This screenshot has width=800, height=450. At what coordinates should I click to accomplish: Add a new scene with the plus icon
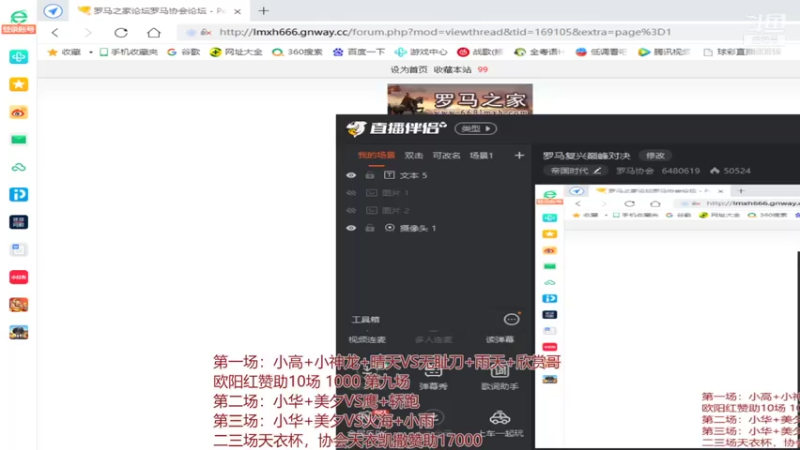pos(519,155)
